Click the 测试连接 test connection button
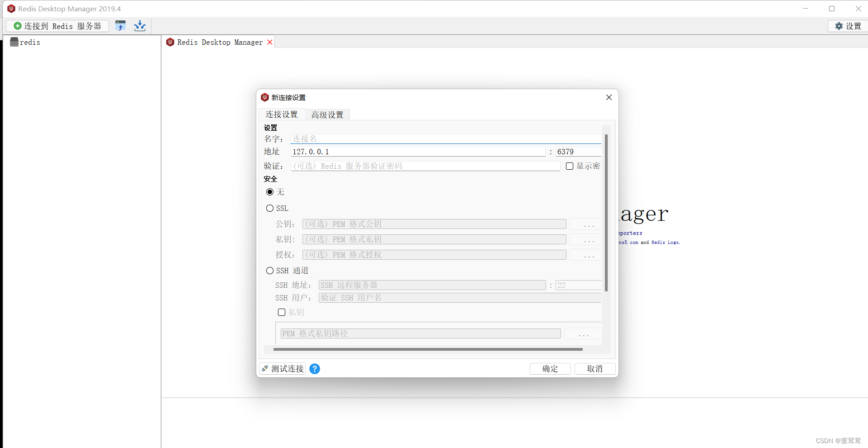 [x=283, y=369]
